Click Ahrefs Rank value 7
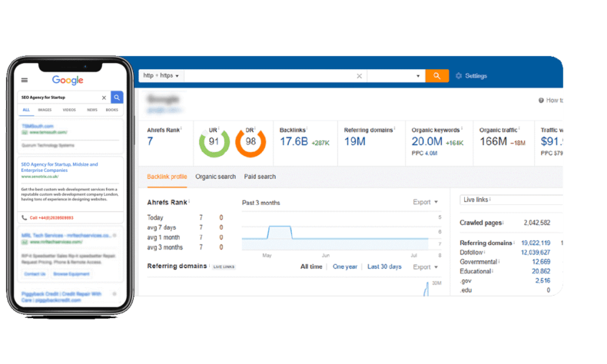This screenshot has height=364, width=607. 150,141
